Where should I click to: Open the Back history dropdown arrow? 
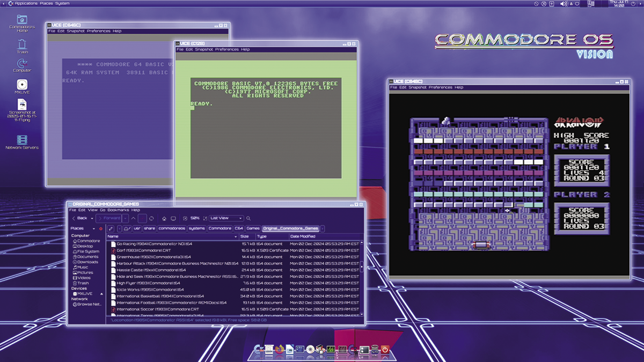pyautogui.click(x=92, y=218)
